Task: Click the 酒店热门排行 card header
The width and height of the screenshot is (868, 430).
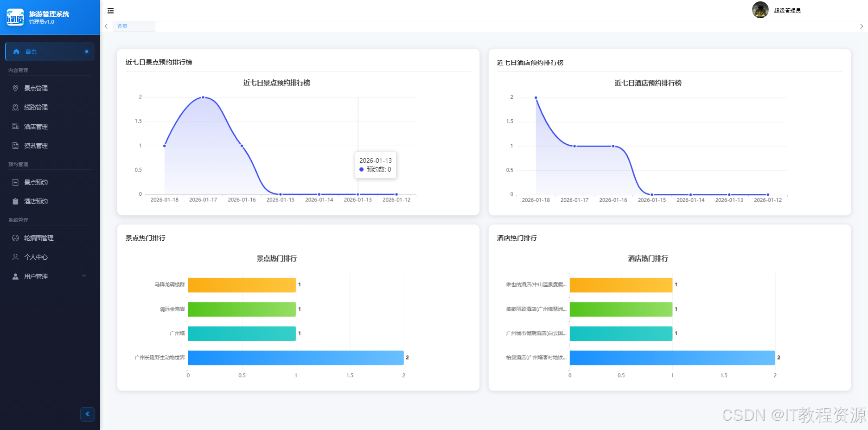Action: (x=517, y=238)
